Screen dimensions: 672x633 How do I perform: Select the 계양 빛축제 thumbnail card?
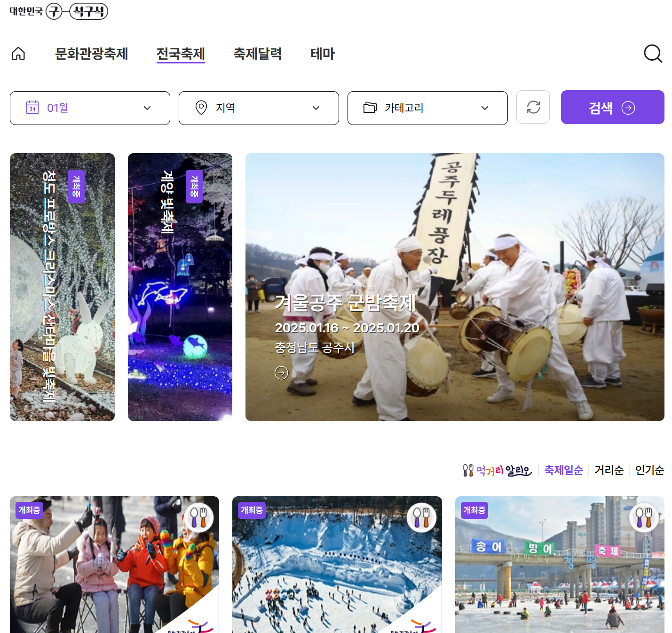(180, 287)
